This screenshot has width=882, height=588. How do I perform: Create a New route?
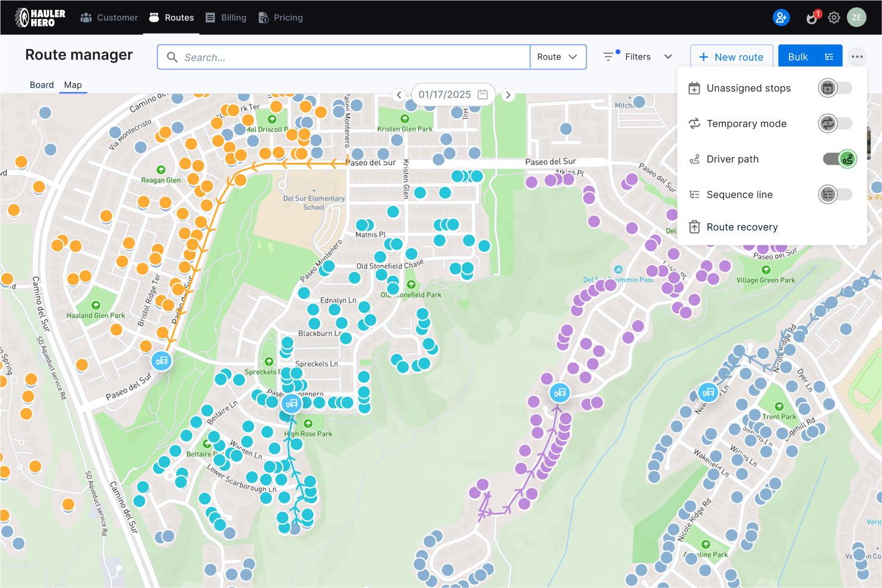(731, 57)
